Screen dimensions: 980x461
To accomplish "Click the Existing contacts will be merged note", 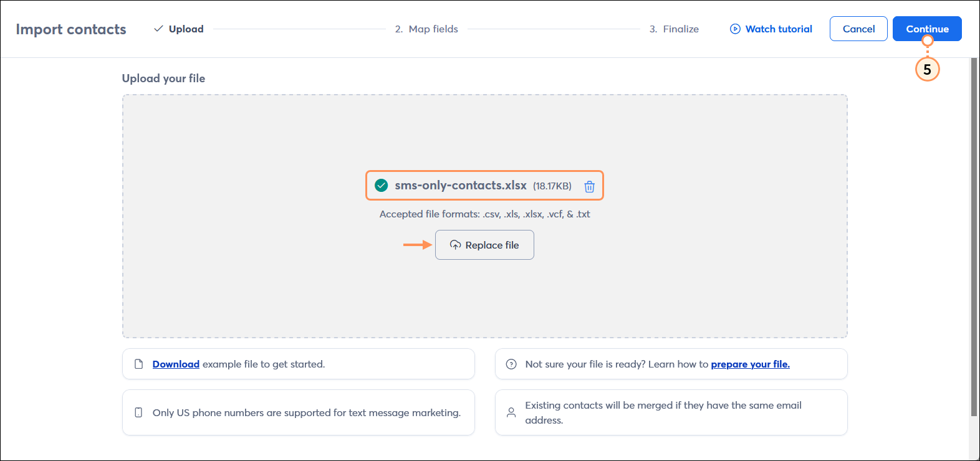I will 671,412.
